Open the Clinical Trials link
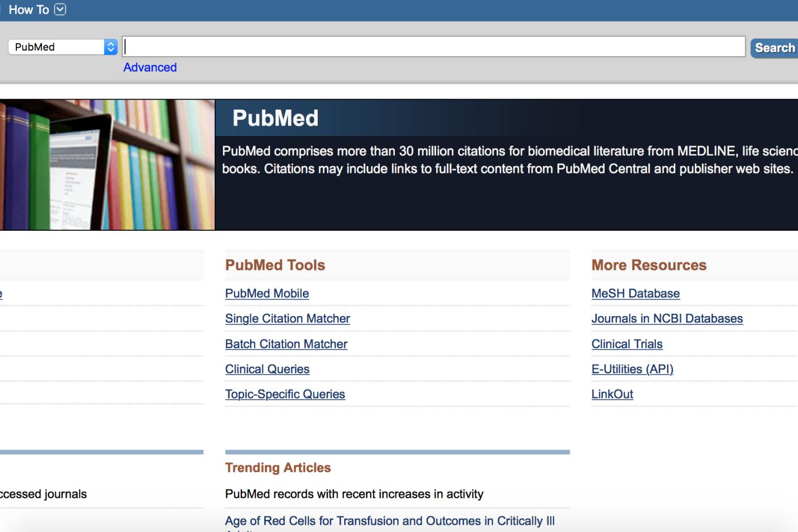The image size is (798, 532). click(627, 344)
